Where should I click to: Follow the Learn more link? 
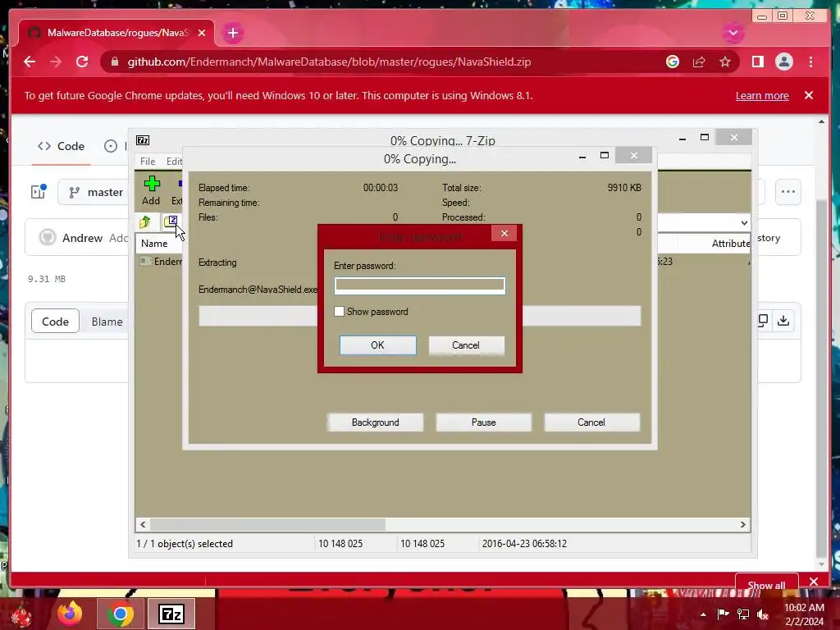(762, 95)
